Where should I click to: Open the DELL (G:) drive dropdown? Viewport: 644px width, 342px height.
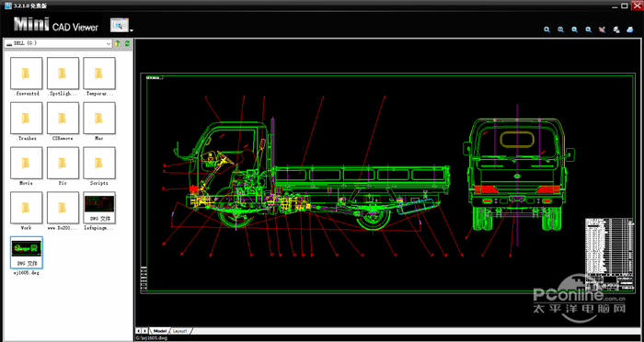(58, 43)
